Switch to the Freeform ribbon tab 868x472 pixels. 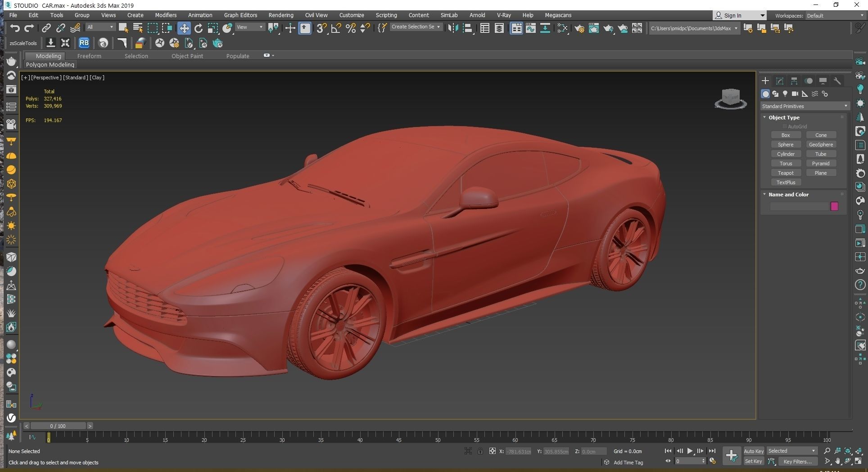(89, 56)
